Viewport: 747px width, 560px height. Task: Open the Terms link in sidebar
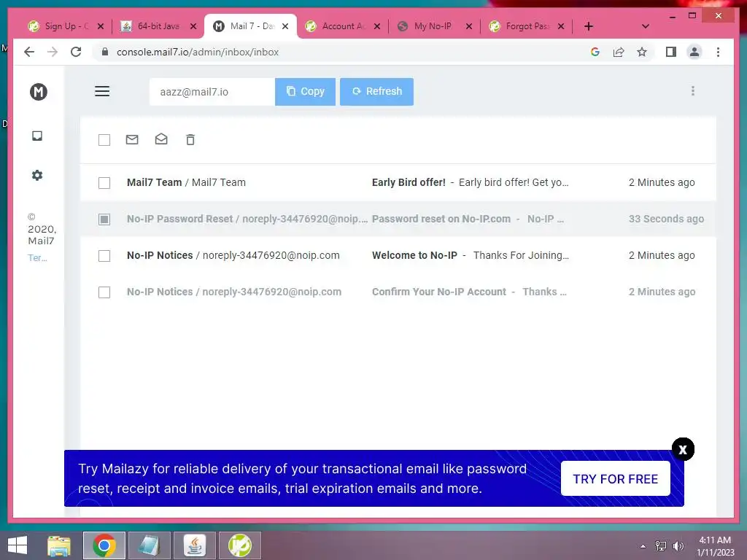click(37, 258)
